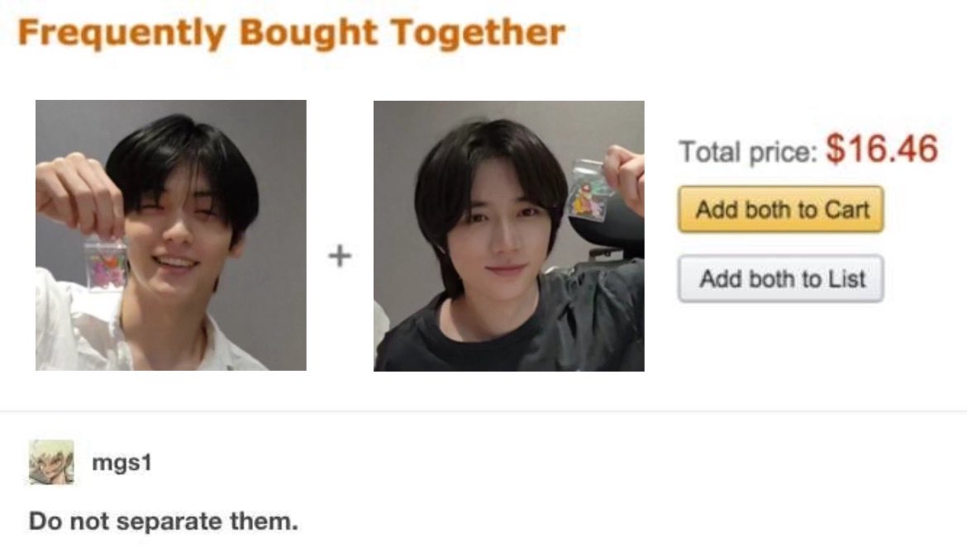The width and height of the screenshot is (967, 560).
Task: Click the horizontal divider above the comment
Action: 483,411
